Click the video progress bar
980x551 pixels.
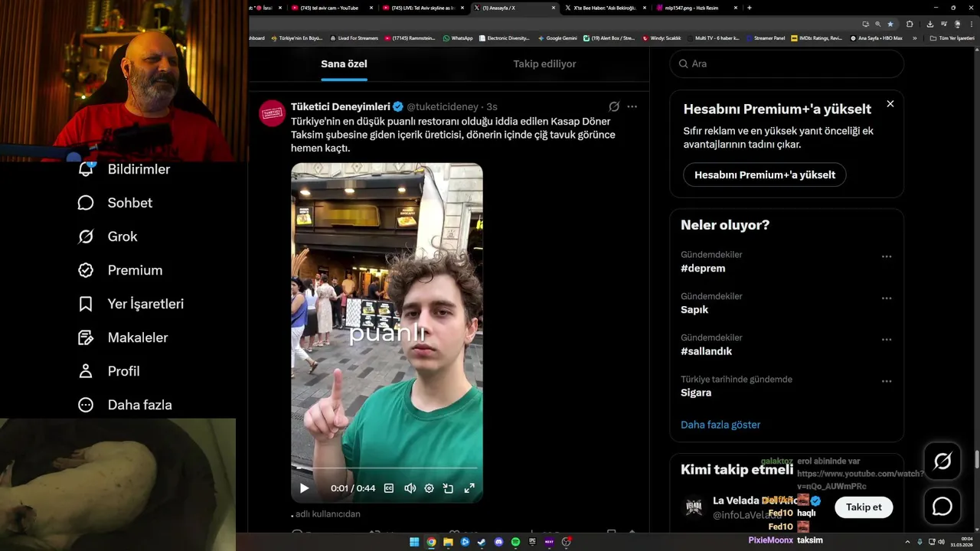[x=387, y=468]
